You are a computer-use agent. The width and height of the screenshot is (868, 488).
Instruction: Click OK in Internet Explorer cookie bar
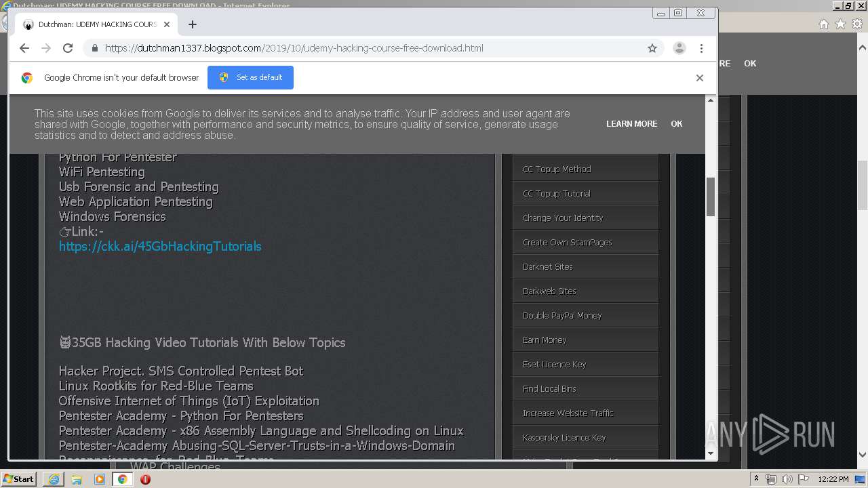750,63
